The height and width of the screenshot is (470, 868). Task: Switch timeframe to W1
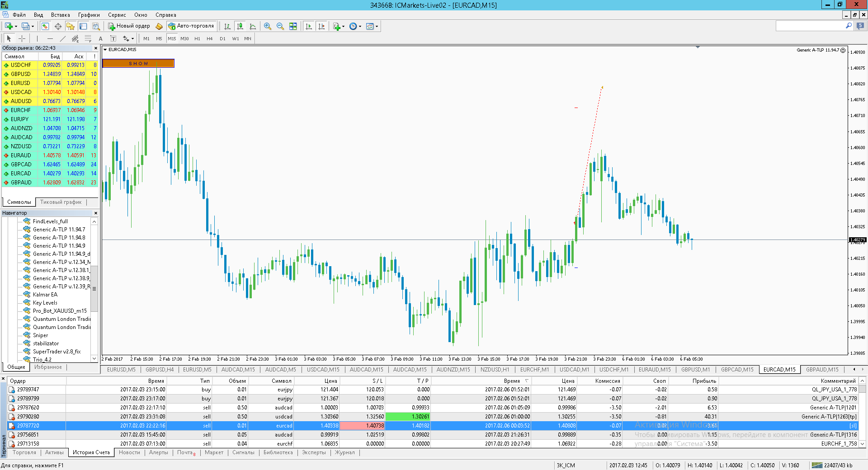[x=236, y=38]
